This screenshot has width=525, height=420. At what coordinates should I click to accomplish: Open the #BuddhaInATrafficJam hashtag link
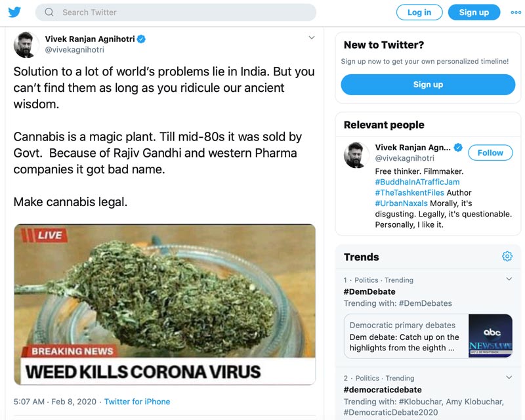click(x=417, y=182)
